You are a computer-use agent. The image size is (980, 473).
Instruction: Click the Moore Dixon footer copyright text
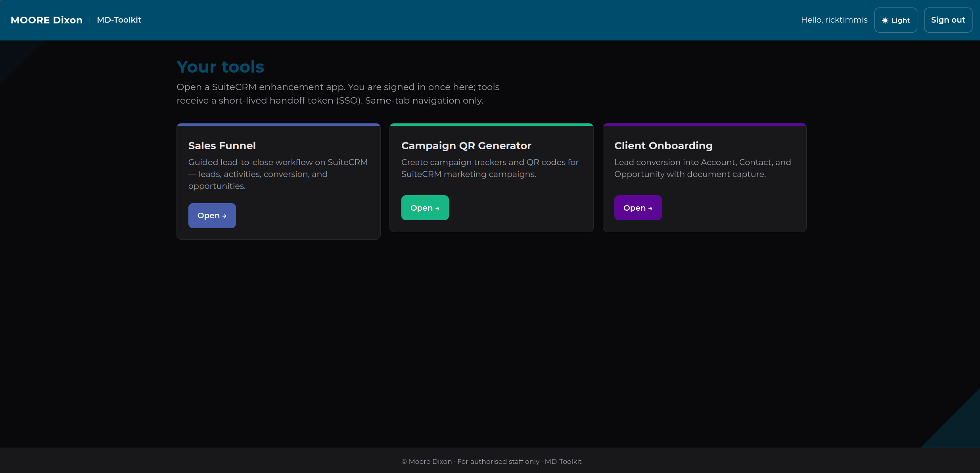pyautogui.click(x=491, y=461)
